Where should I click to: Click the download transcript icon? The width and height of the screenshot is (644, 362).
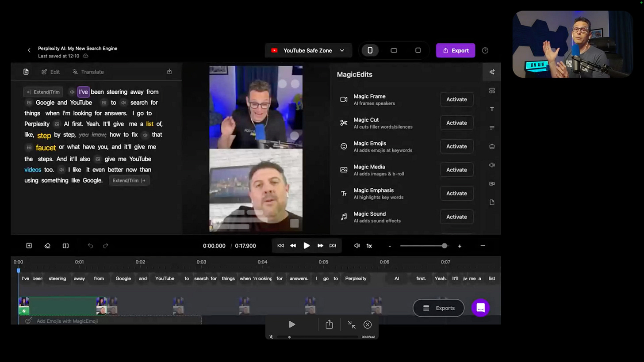[169, 72]
